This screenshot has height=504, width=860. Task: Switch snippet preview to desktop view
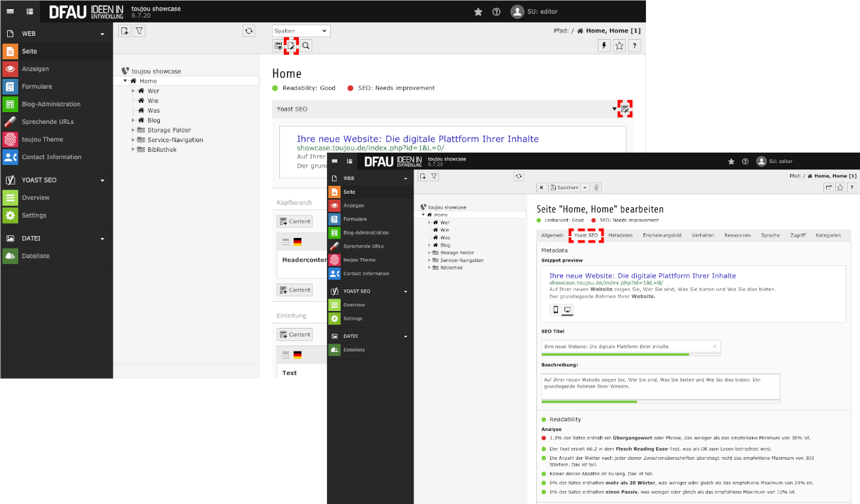tap(568, 310)
